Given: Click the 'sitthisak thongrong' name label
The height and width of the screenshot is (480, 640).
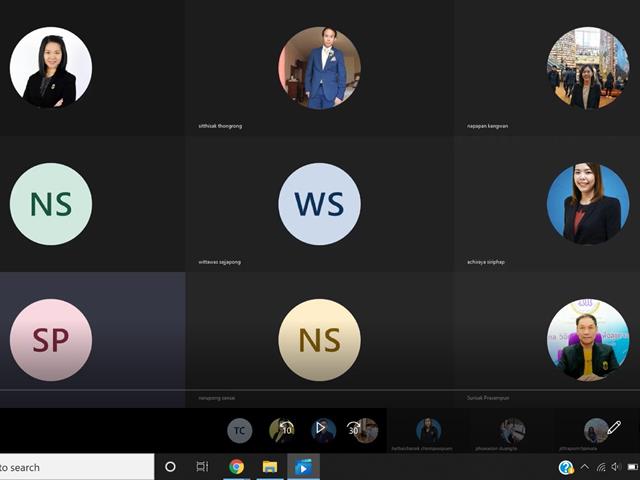Looking at the screenshot, I should [220, 126].
